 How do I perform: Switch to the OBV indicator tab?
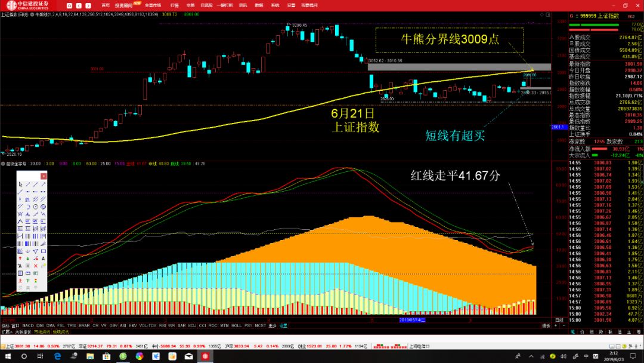click(113, 325)
